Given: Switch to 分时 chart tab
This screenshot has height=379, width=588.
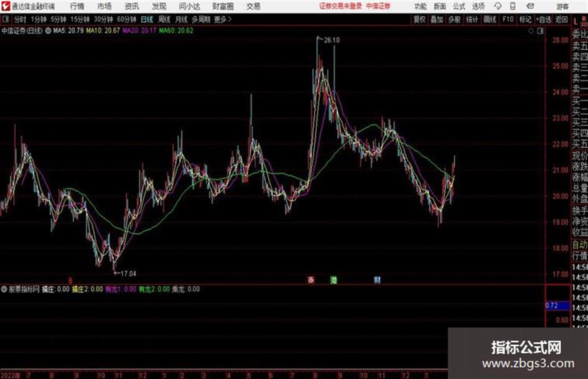Looking at the screenshot, I should (20, 19).
